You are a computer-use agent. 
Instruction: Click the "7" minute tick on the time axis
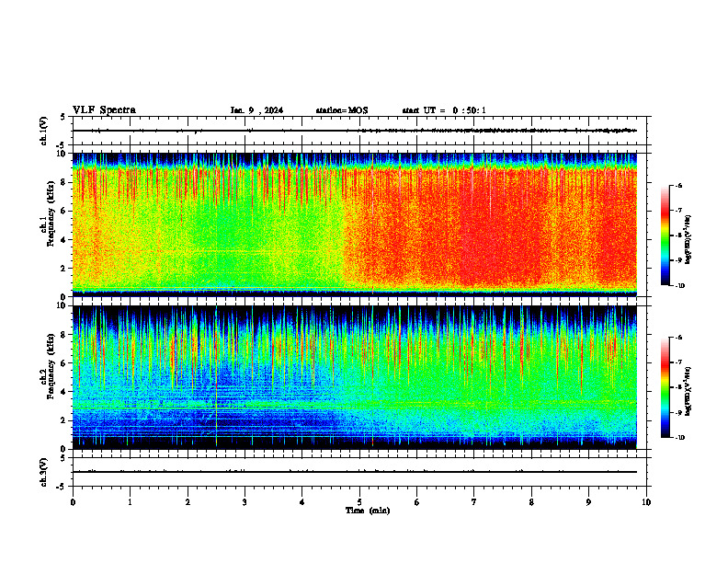[474, 502]
